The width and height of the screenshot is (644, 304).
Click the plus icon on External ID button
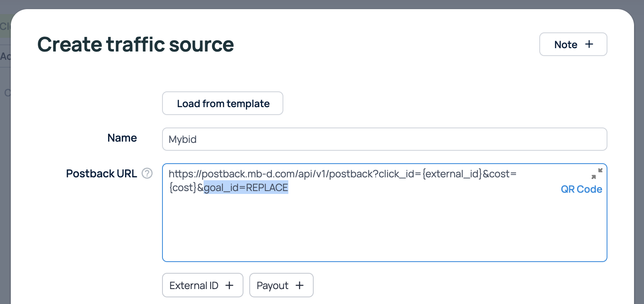click(x=229, y=285)
